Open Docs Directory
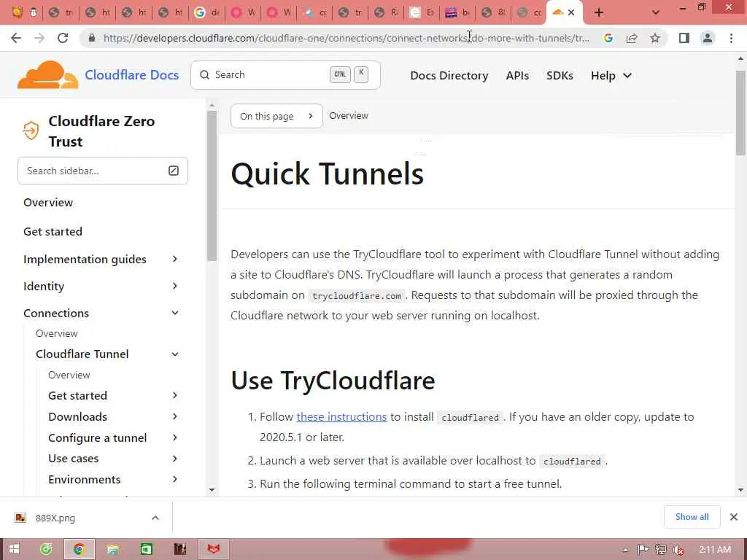Screen dimensions: 747x560 coord(449,75)
